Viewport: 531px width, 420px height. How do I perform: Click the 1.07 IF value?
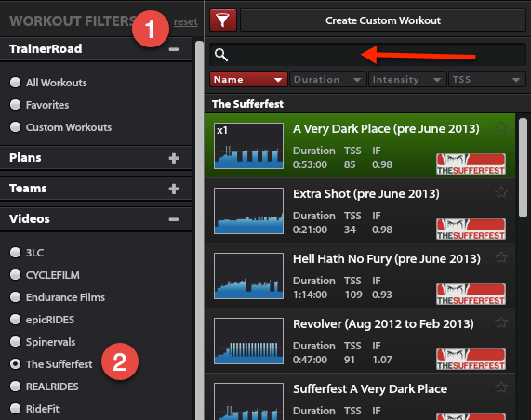[x=382, y=360]
